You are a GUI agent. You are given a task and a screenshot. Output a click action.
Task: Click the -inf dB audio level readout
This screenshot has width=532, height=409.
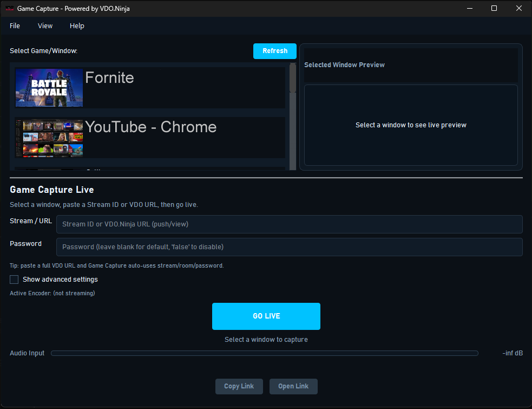click(512, 353)
